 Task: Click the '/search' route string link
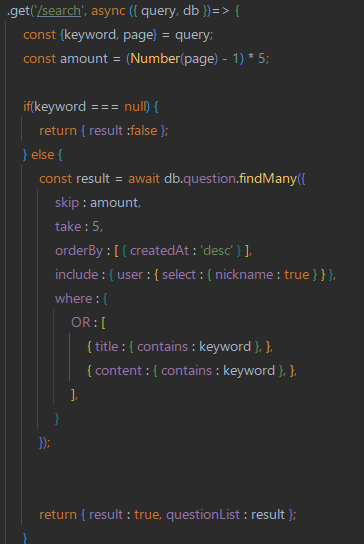pyautogui.click(x=59, y=11)
